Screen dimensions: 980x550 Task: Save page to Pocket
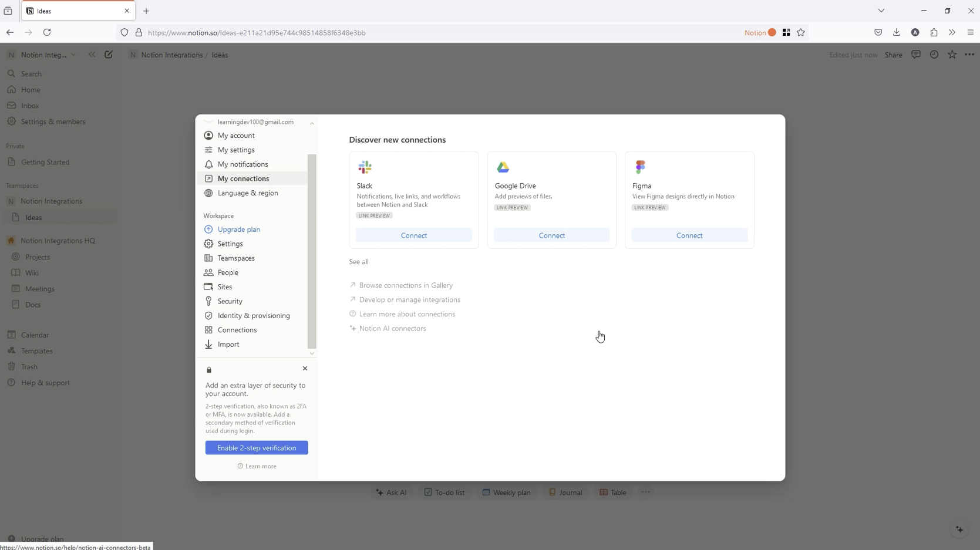point(878,33)
